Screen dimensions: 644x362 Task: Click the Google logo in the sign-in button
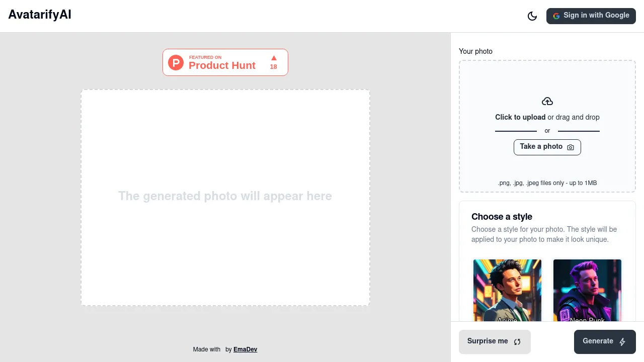556,16
